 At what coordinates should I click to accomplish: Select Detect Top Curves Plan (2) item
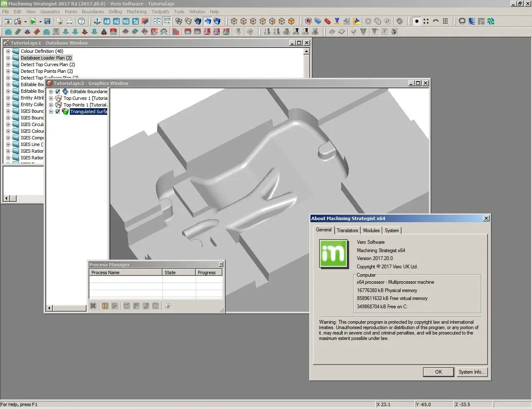[x=48, y=64]
